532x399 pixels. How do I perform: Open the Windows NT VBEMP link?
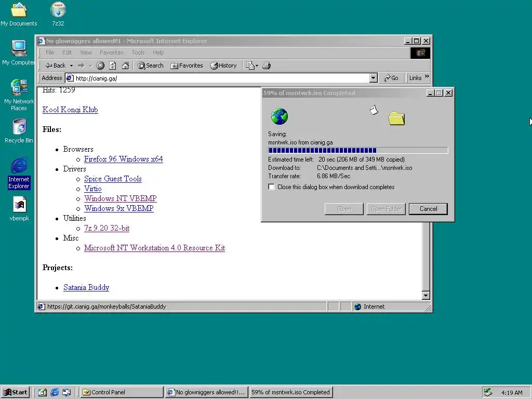(121, 198)
